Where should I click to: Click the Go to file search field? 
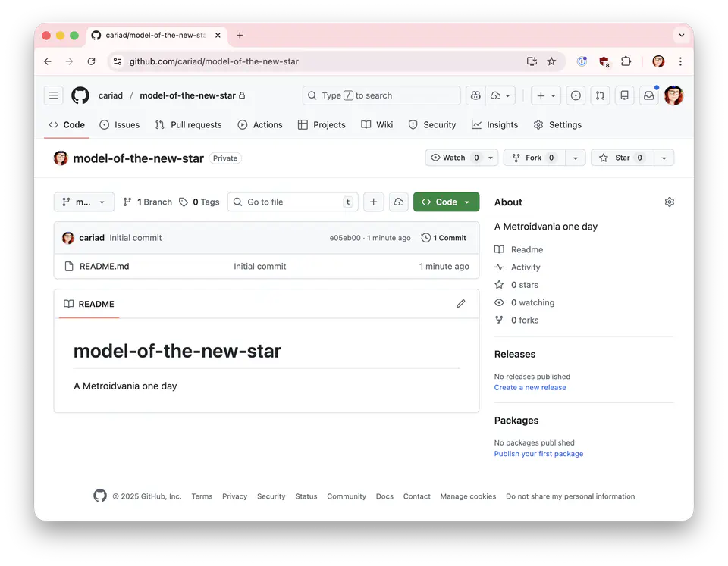coord(293,202)
